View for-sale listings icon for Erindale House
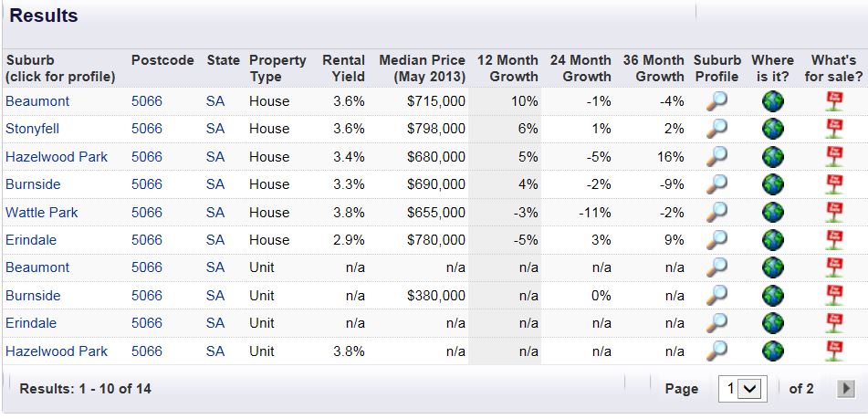Viewport: 868px width, 419px height. pyautogui.click(x=832, y=240)
